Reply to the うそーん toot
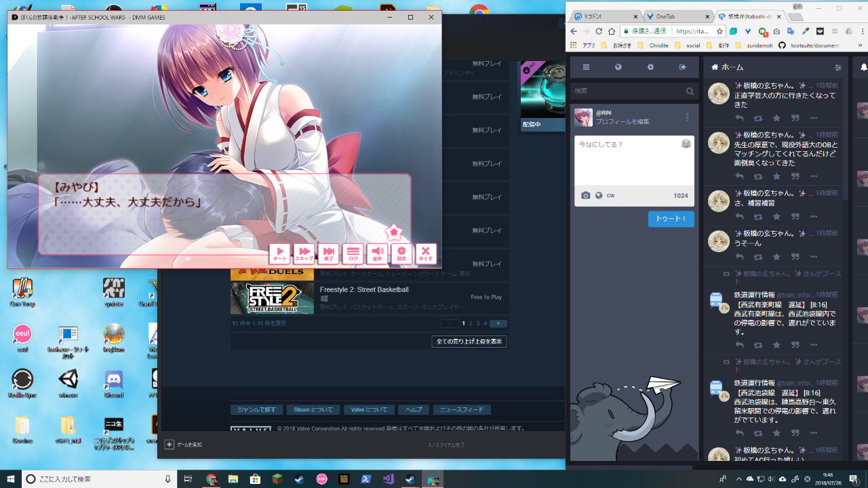This screenshot has width=868, height=488. point(739,257)
